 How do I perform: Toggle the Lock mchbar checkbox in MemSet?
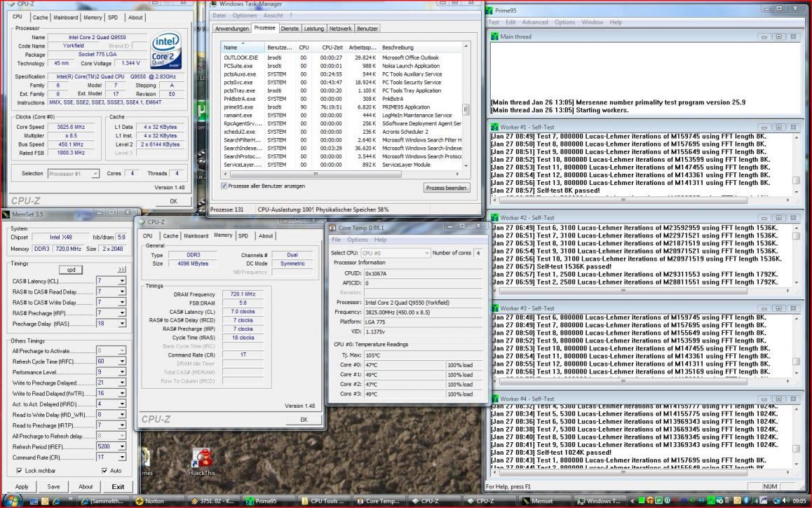(20, 471)
